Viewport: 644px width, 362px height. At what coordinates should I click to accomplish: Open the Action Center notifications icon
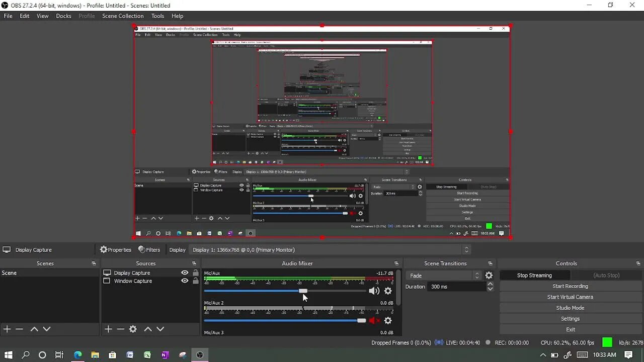(628, 355)
